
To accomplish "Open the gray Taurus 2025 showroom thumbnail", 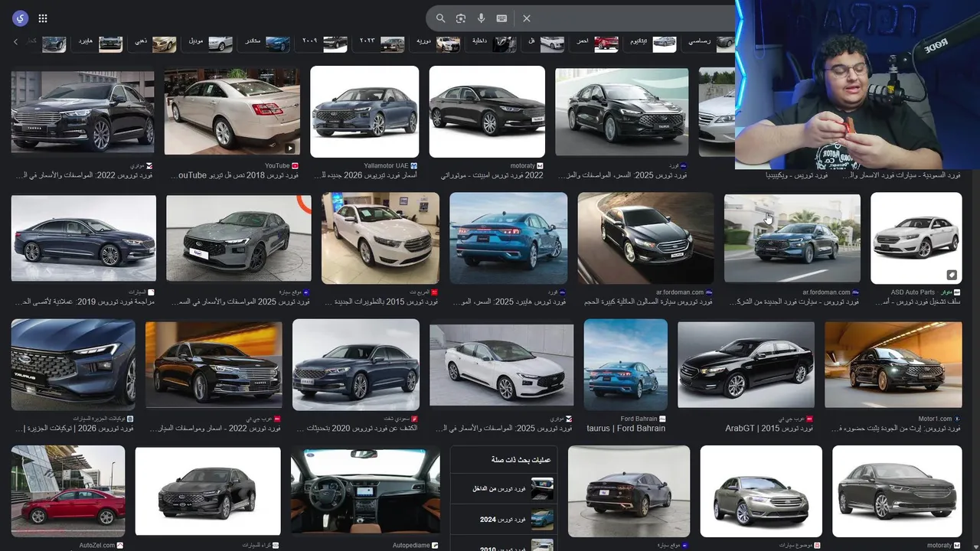I will [239, 238].
